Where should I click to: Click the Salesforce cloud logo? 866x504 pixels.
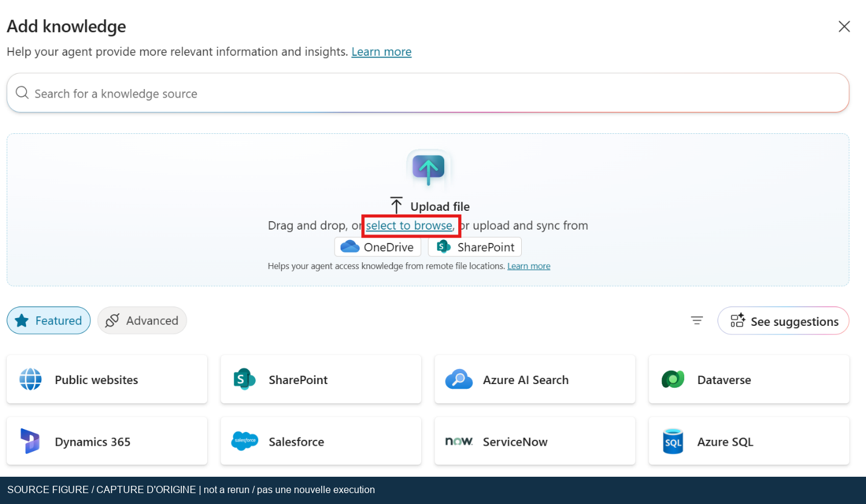click(244, 441)
